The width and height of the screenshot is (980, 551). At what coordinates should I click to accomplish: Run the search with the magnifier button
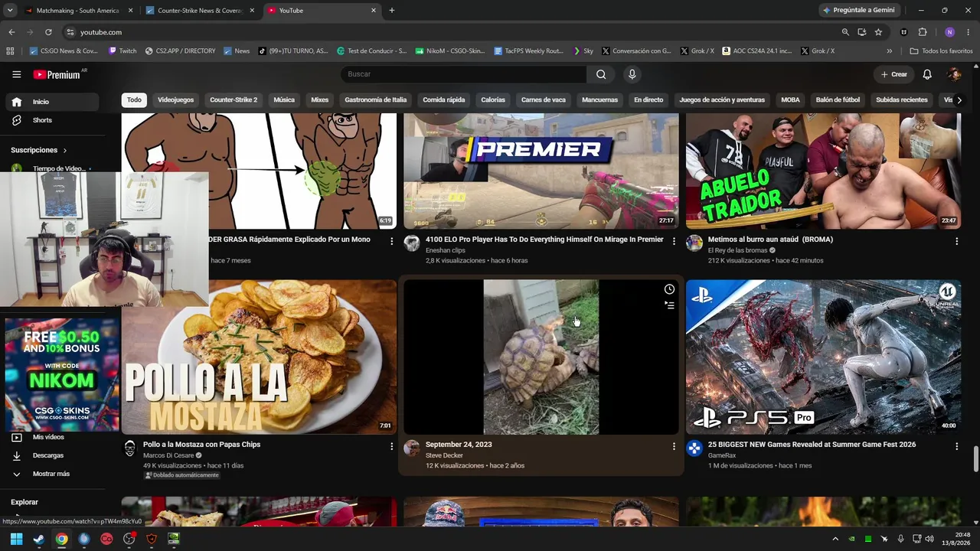coord(601,74)
